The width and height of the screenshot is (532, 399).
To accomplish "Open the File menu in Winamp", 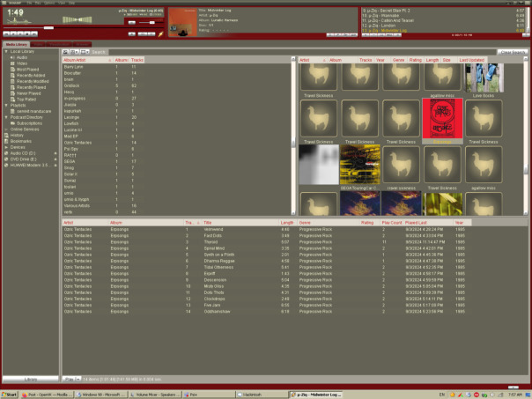I will click(30, 3).
